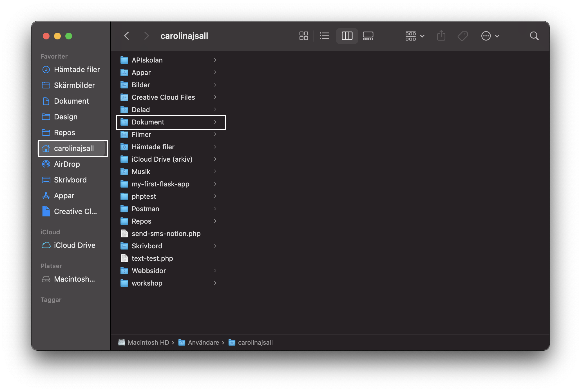Select the send-sms-notion.php file
This screenshot has height=392, width=581.
pyautogui.click(x=166, y=233)
